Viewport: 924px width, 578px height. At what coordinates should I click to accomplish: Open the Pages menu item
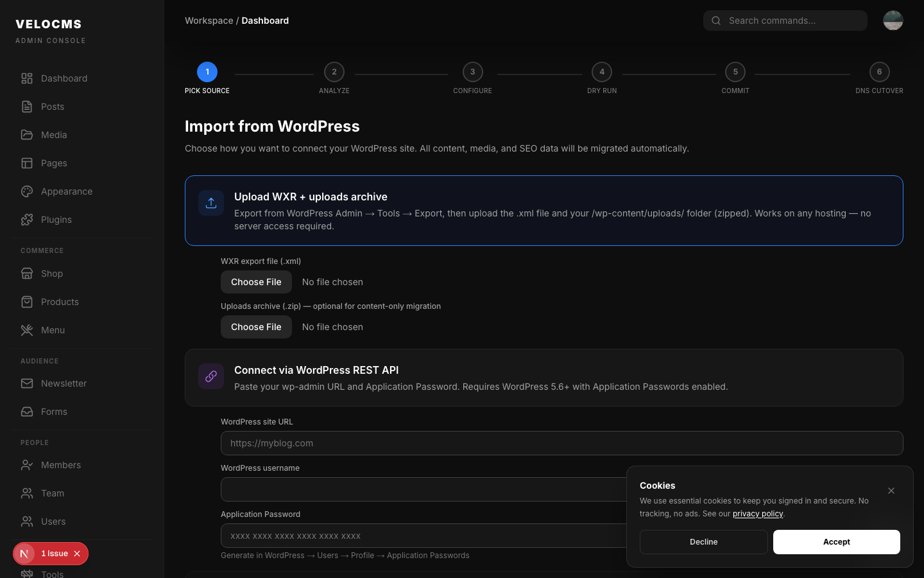point(54,163)
